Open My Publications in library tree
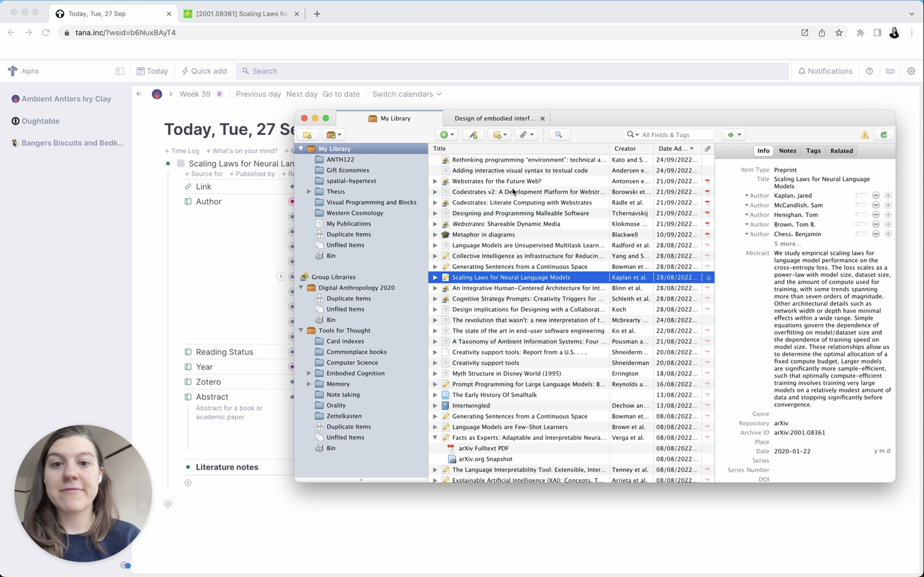924x577 pixels. [x=348, y=223]
